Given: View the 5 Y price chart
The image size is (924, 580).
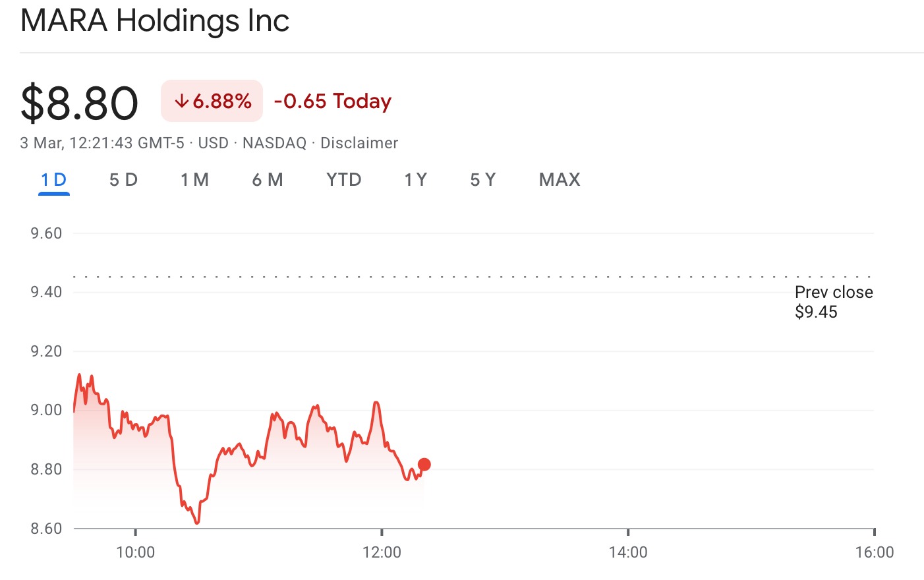Looking at the screenshot, I should pyautogui.click(x=482, y=180).
